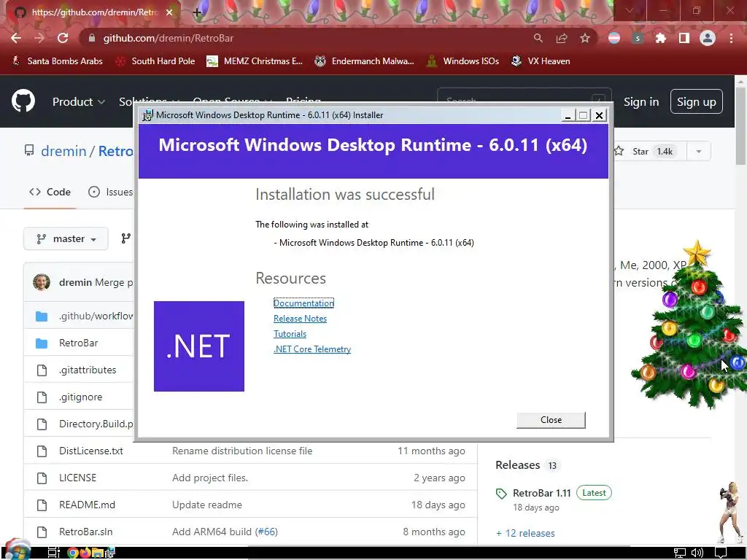This screenshot has width=747, height=560.
Task: Toggle the browser side panel icon
Action: (x=684, y=38)
